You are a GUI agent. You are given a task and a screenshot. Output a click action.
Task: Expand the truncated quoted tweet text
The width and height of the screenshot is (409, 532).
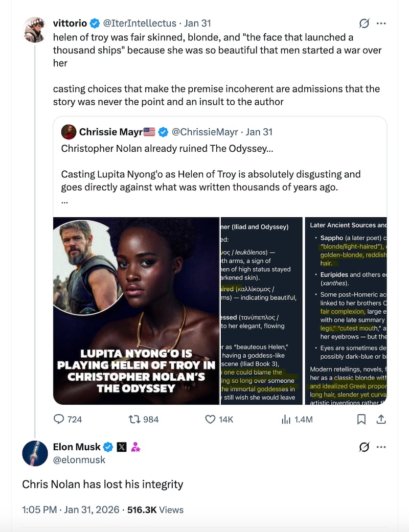click(64, 200)
